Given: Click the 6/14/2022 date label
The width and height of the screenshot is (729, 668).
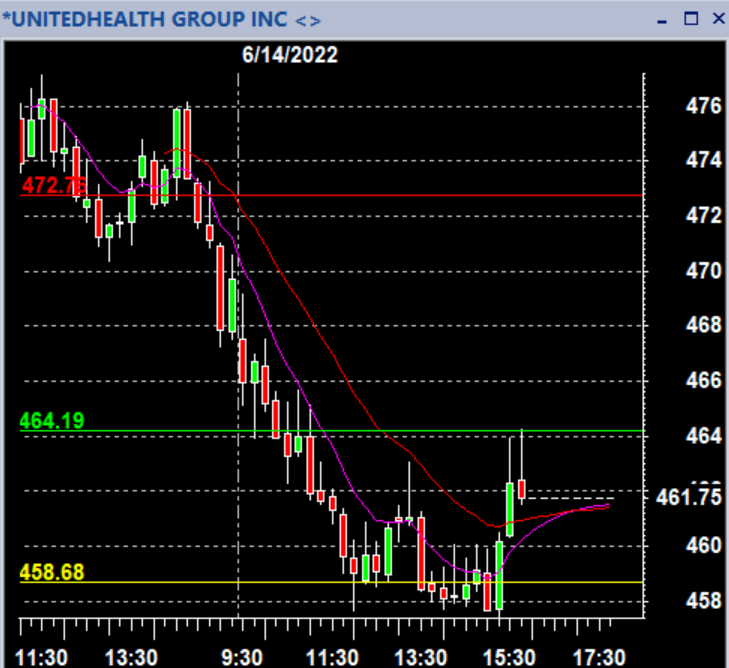Looking at the screenshot, I should click(x=290, y=55).
